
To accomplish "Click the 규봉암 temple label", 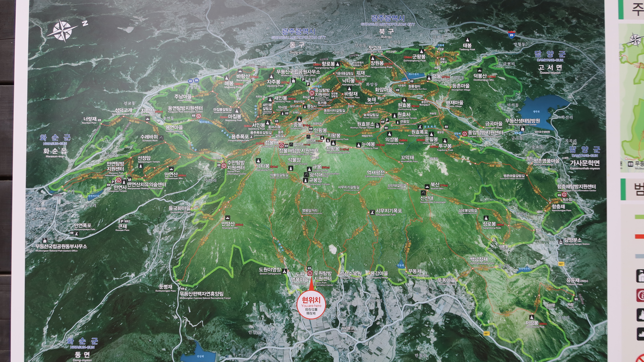I will click(319, 181).
